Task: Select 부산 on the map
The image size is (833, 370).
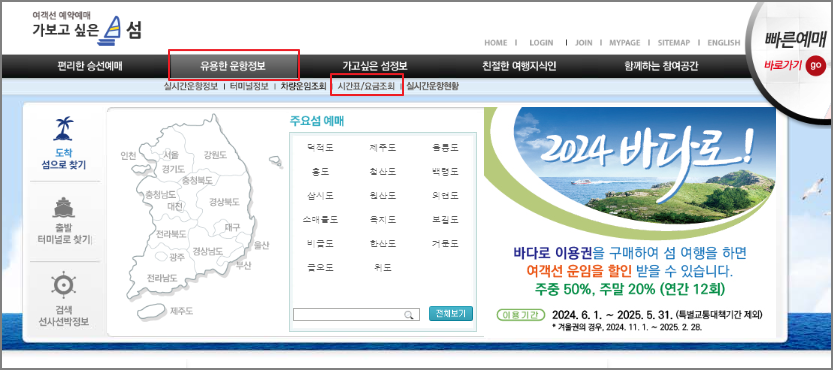Action: (244, 265)
